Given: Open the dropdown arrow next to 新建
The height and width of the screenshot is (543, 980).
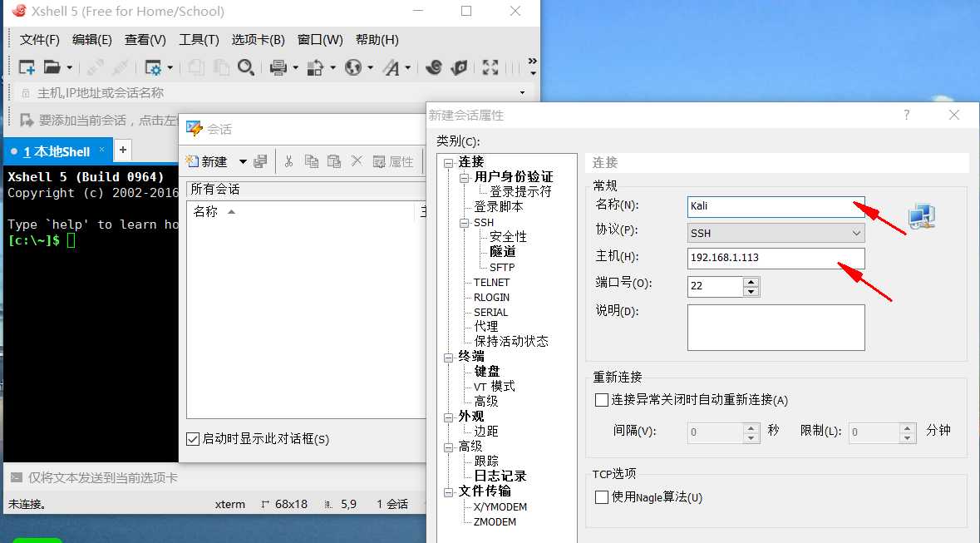Looking at the screenshot, I should click(x=243, y=162).
